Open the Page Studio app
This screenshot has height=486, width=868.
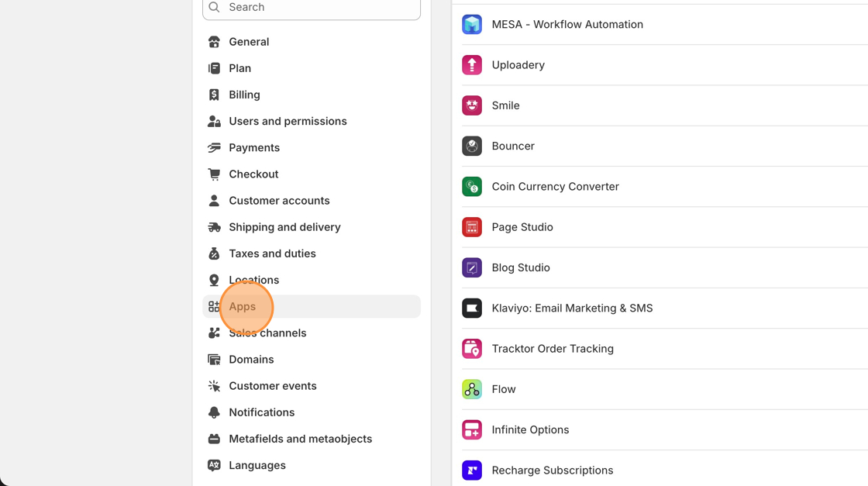click(x=522, y=227)
